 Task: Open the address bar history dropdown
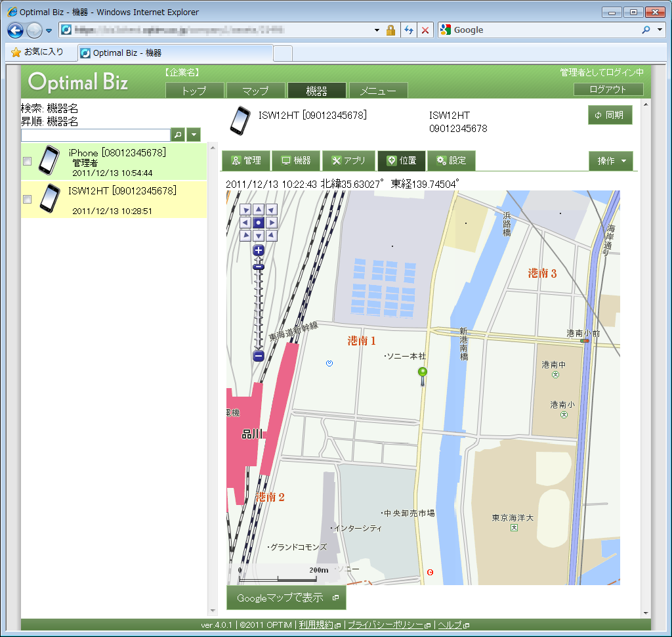377,30
